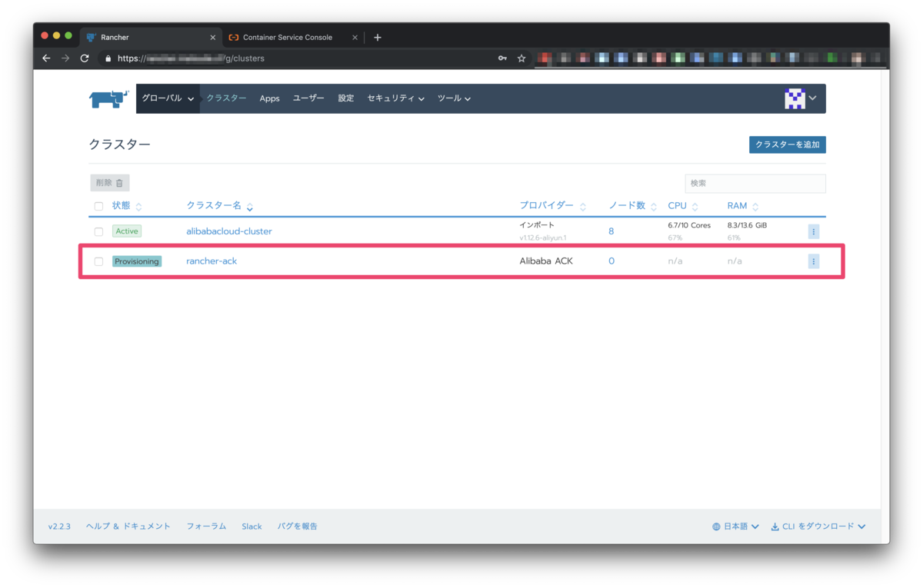Viewport: 923px width, 588px height.
Task: Open the CLI をダウンロード dropdown
Action: [x=818, y=527]
